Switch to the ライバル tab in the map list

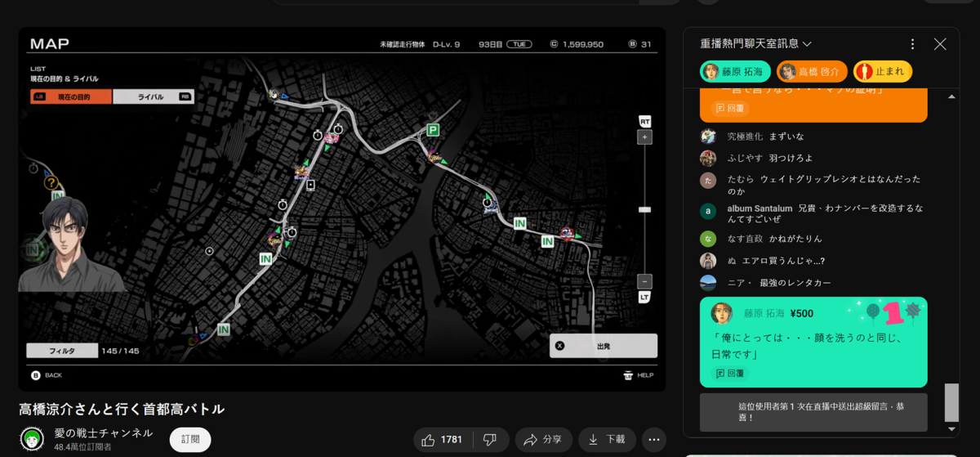coord(153,96)
